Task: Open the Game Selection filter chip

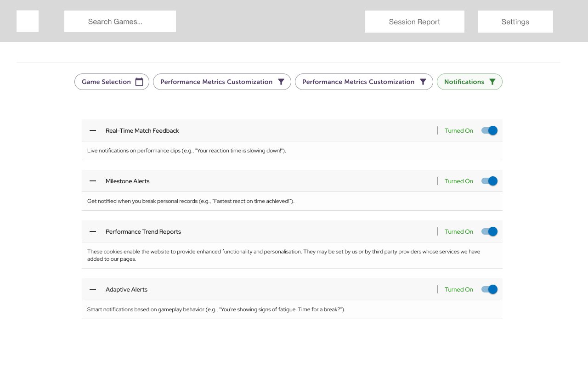Action: click(x=112, y=82)
